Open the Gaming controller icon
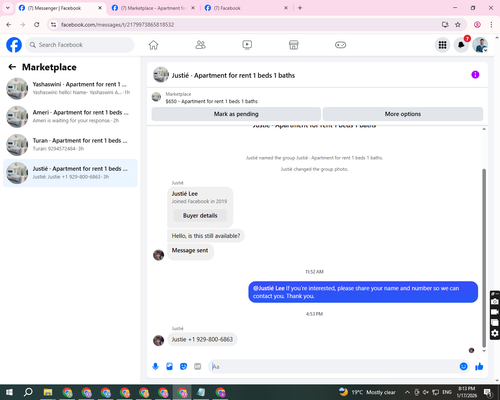The width and height of the screenshot is (500, 400). point(340,45)
